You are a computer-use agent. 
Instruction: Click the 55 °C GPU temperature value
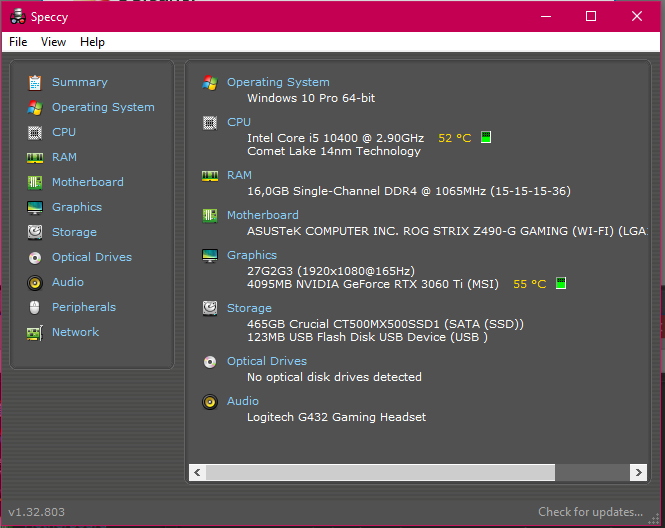point(530,284)
